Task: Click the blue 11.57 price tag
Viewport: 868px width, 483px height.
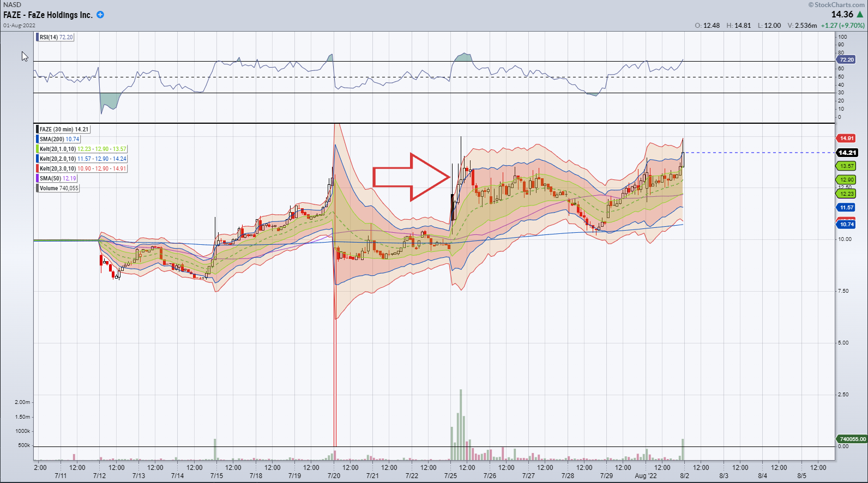Action: point(846,208)
